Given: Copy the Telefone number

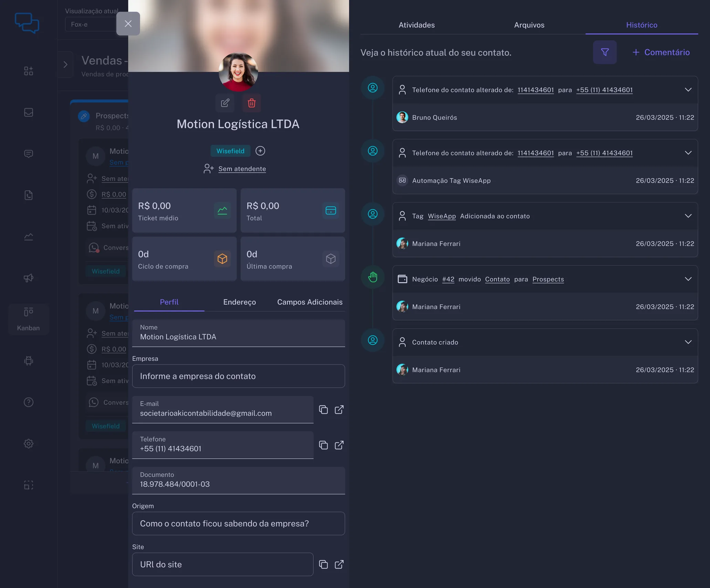Looking at the screenshot, I should click(x=323, y=445).
